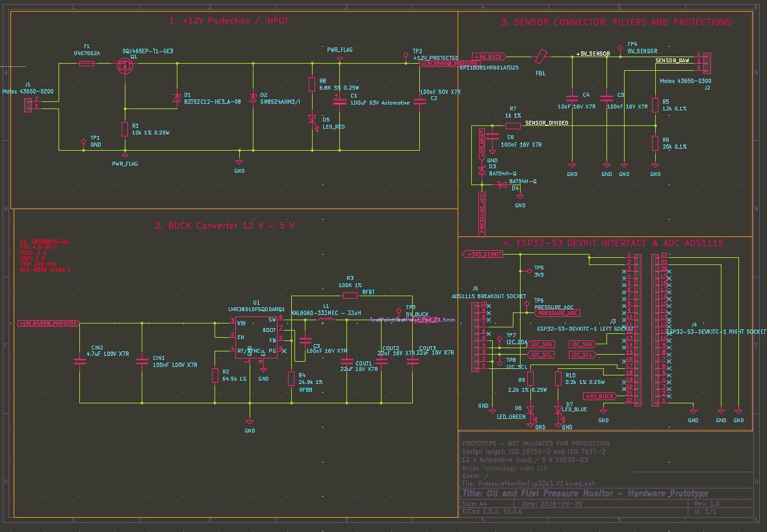Click the title block Date field
The width and height of the screenshot is (767, 532).
[x=552, y=503]
